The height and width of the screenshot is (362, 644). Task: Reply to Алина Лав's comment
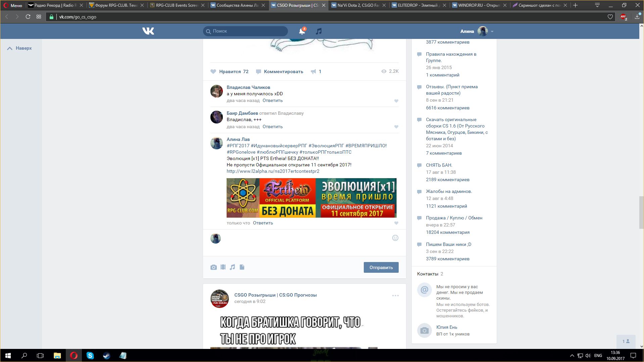[x=263, y=223]
